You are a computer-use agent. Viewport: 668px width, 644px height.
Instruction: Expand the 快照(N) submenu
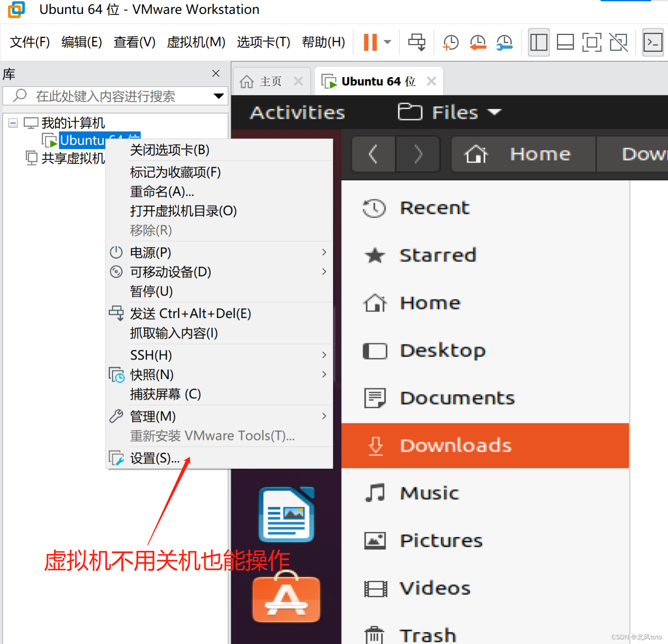point(219,374)
